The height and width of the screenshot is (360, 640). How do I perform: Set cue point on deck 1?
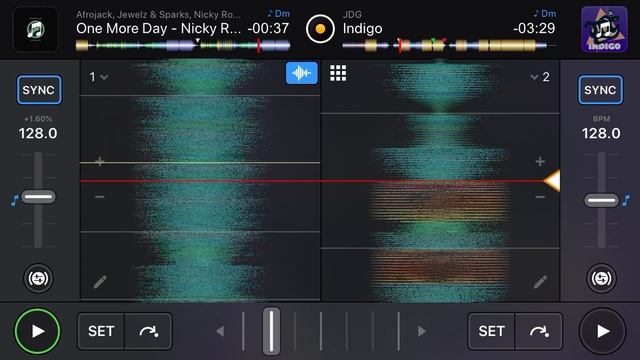(101, 331)
